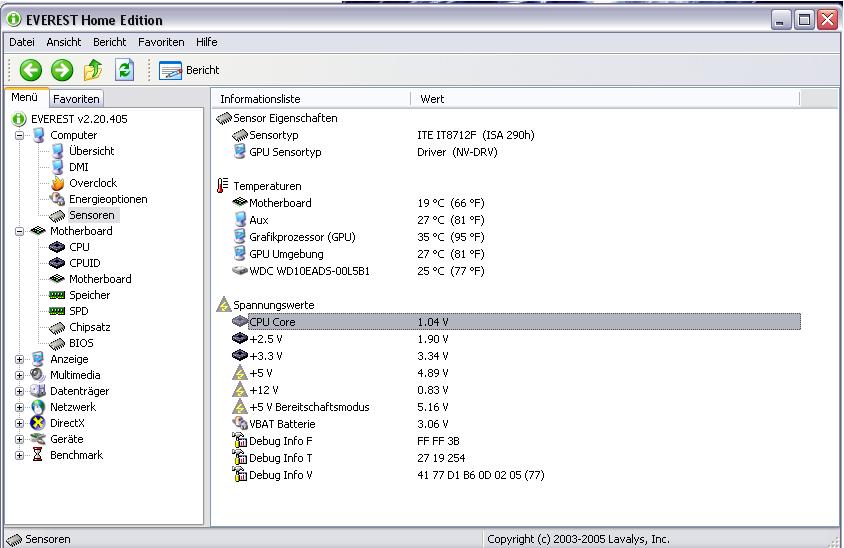Open the Favoriten menu
Screen dimensions: 844x548
click(161, 42)
